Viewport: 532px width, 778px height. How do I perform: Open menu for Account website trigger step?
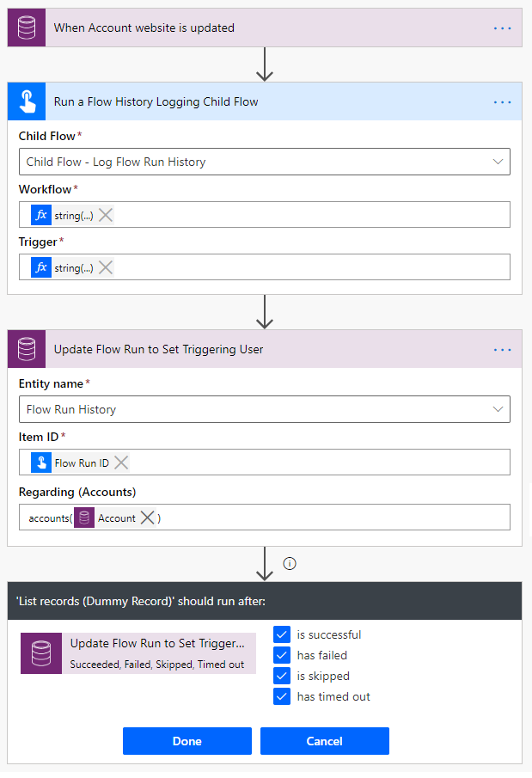click(503, 28)
